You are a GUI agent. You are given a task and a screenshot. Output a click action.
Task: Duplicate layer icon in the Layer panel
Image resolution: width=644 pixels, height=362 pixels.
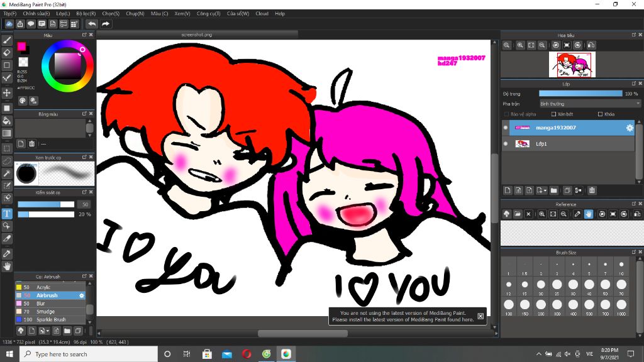pos(567,190)
